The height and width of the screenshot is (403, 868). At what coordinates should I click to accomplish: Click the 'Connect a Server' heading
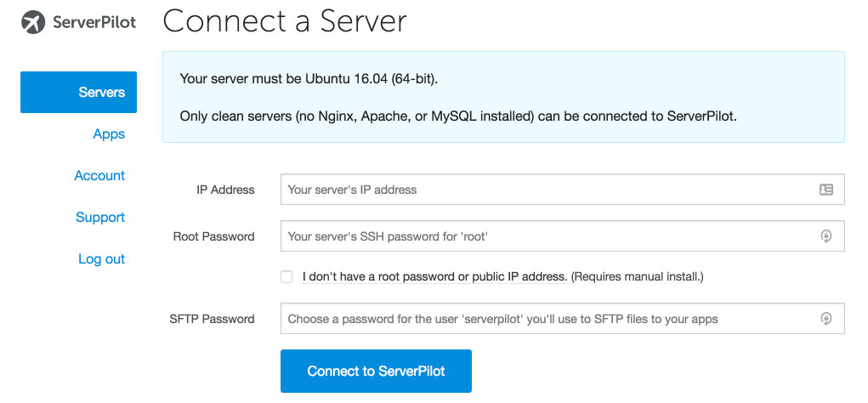[x=285, y=21]
